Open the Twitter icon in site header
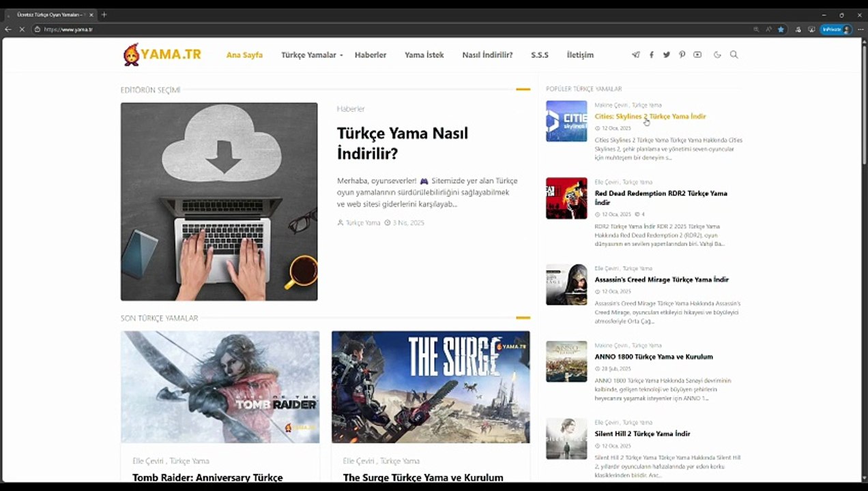The width and height of the screenshot is (868, 491). [x=667, y=55]
